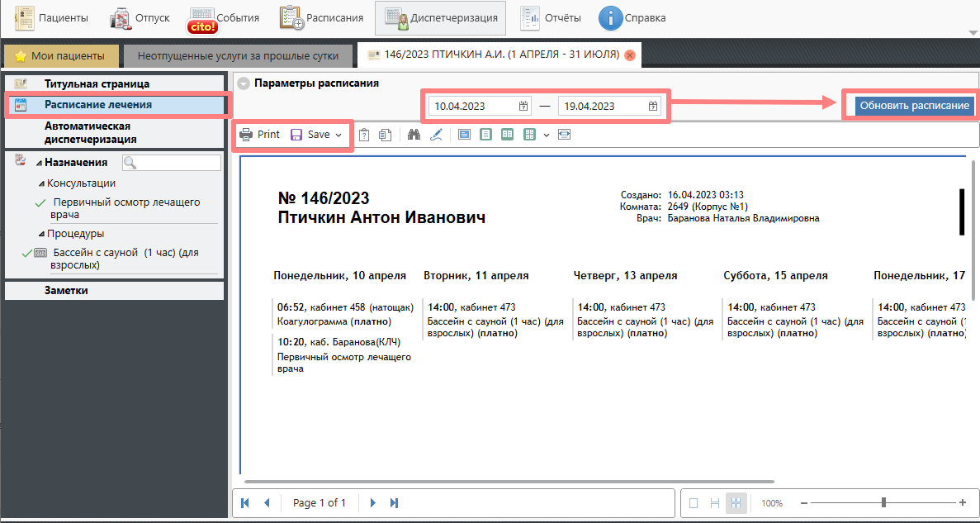Screen dimensions: 980x523
Task: Go to the next report page
Action: click(373, 502)
